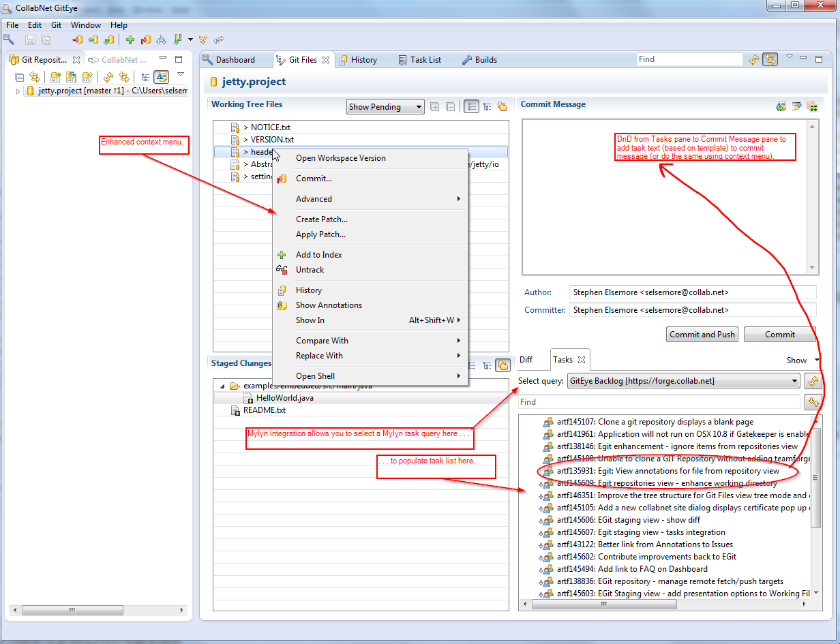
Task: Click the green Pull icon in main toolbar
Action: [177, 40]
